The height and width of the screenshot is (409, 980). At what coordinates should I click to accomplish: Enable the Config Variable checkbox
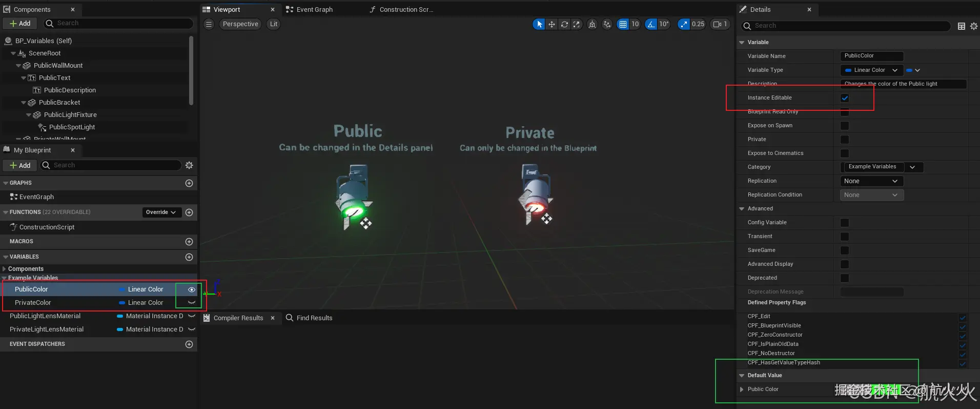845,223
